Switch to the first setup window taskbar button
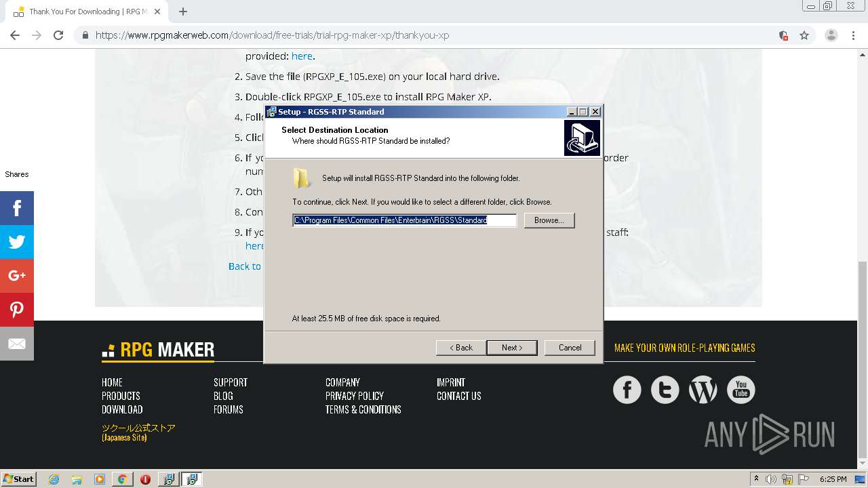Image resolution: width=868 pixels, height=488 pixels. (167, 479)
